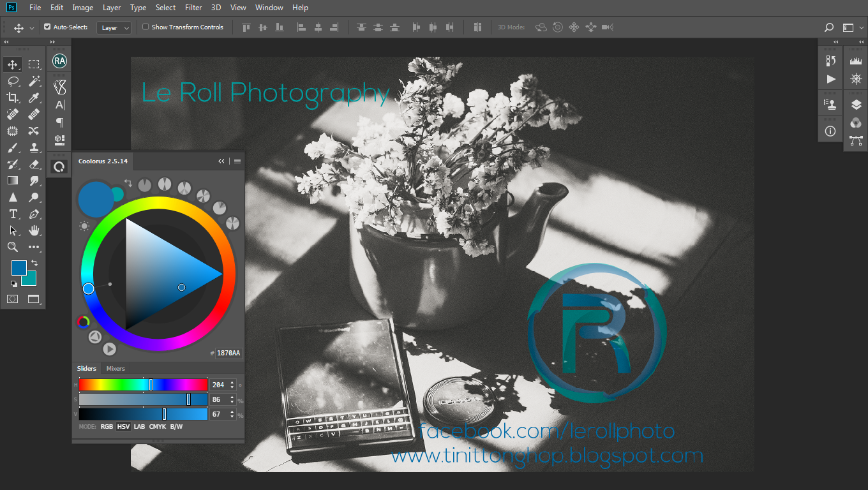Select the Brush tool
Screen dimensions: 868x490
[13, 147]
